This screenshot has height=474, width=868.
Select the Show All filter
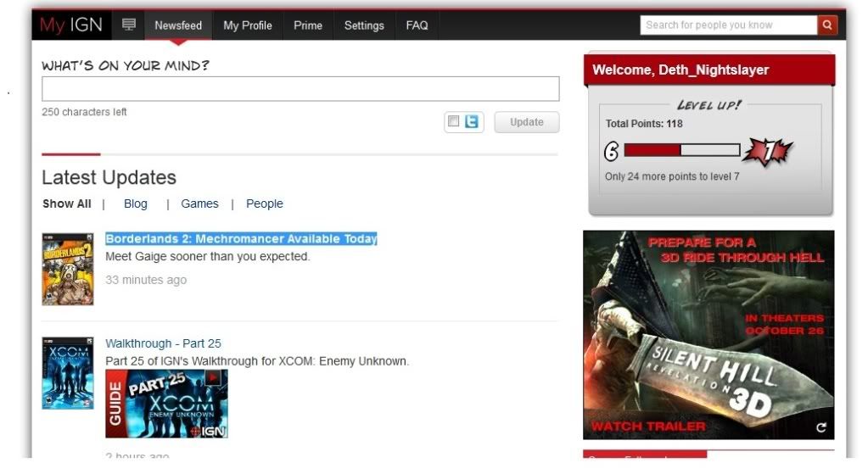click(x=67, y=204)
